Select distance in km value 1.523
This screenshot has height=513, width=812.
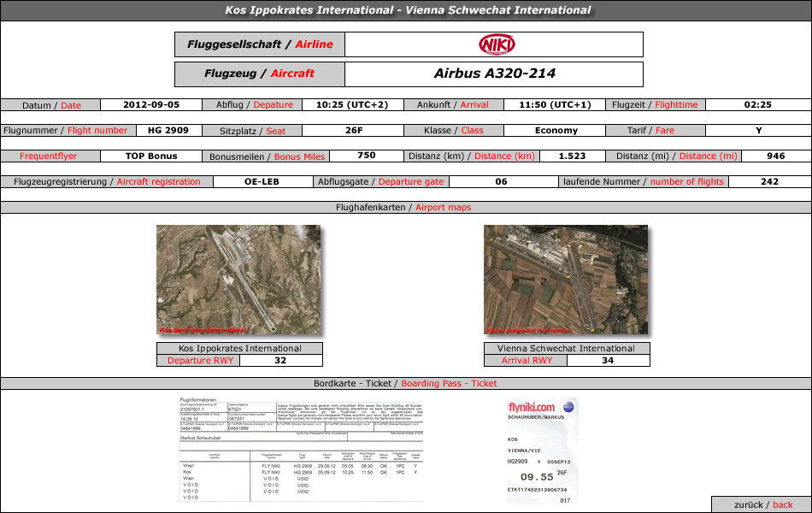tap(572, 156)
